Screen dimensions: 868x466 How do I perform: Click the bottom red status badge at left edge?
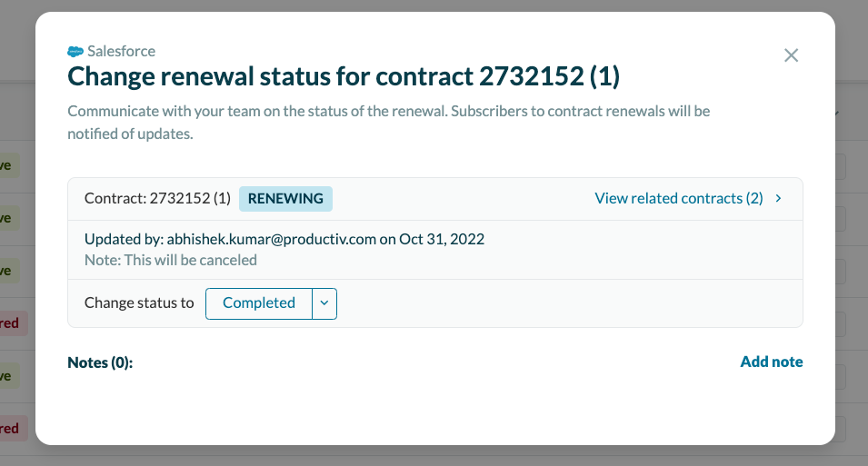[x=9, y=428]
